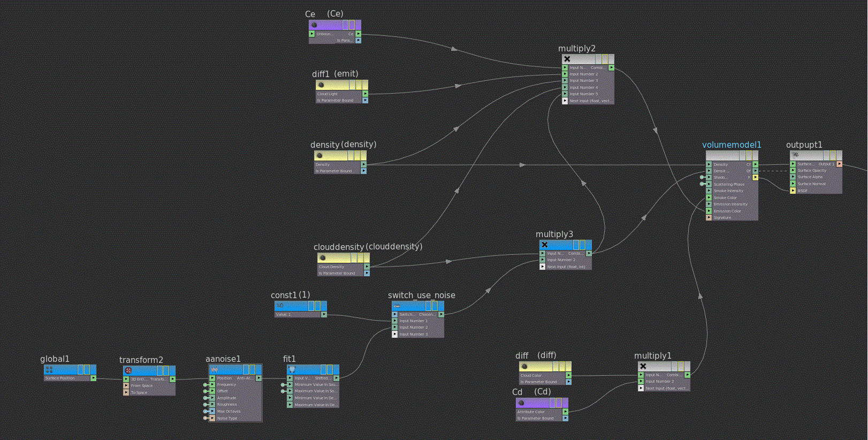Click volumemodel1's yellow F output connector

coord(756,177)
